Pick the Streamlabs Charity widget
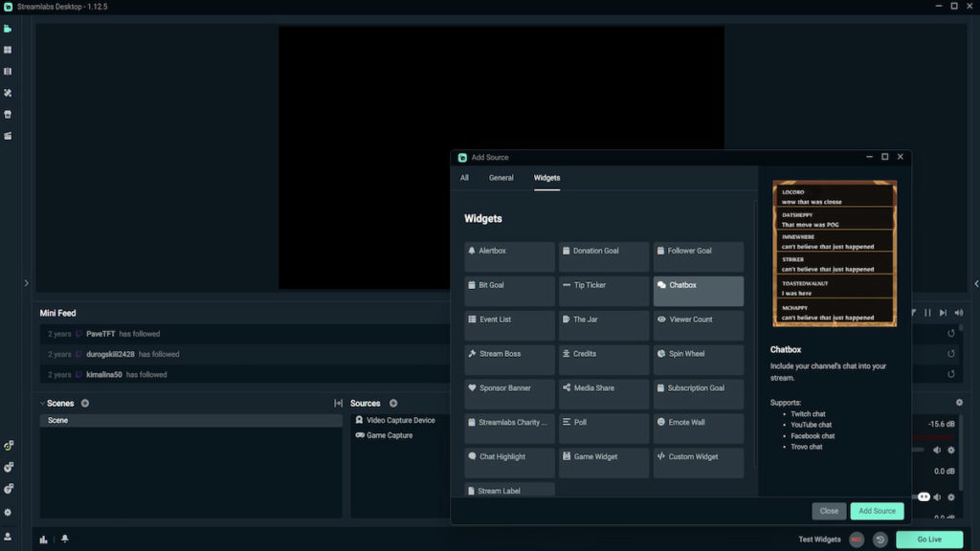Image resolution: width=980 pixels, height=551 pixels. [509, 428]
